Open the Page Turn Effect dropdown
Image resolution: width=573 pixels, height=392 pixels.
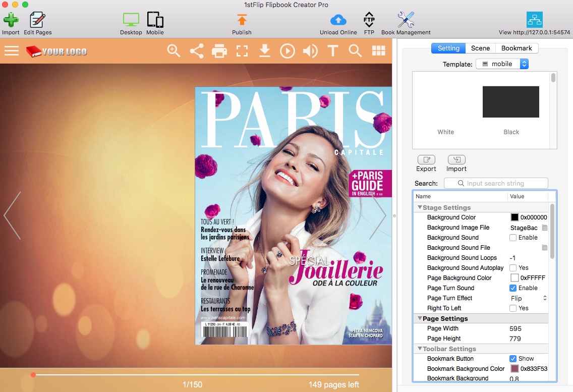pyautogui.click(x=529, y=298)
